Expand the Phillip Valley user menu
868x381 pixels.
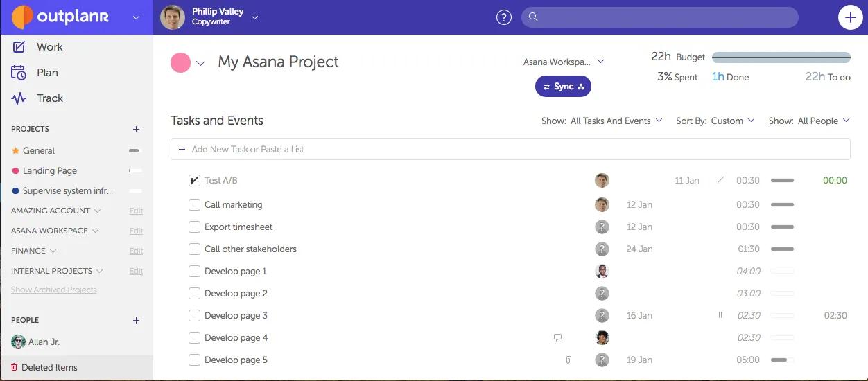[x=254, y=17]
